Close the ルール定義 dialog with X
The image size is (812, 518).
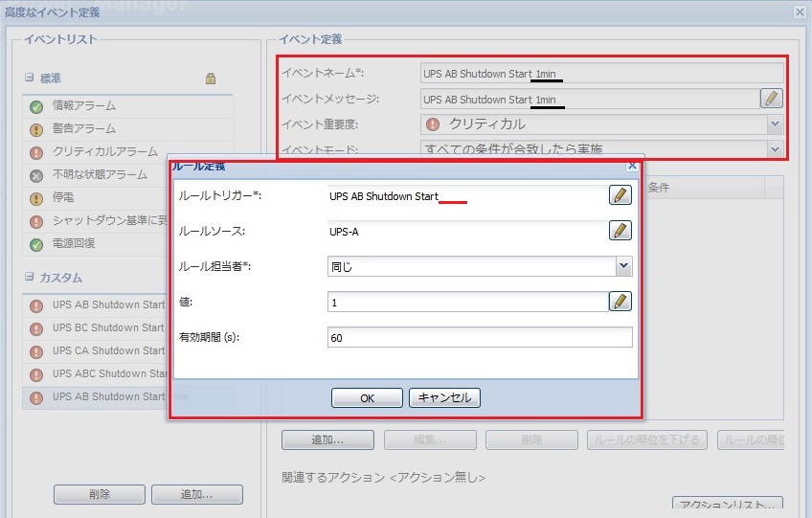point(631,166)
